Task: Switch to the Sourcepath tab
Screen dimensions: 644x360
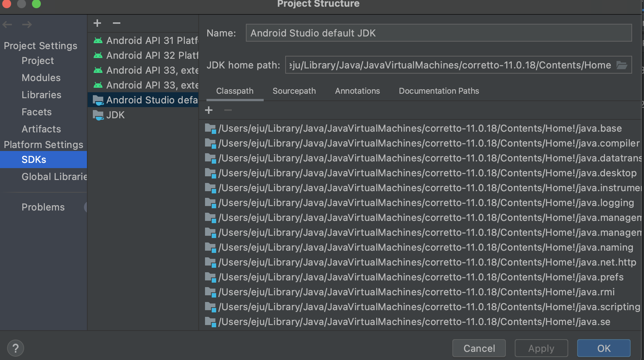Action: [294, 91]
